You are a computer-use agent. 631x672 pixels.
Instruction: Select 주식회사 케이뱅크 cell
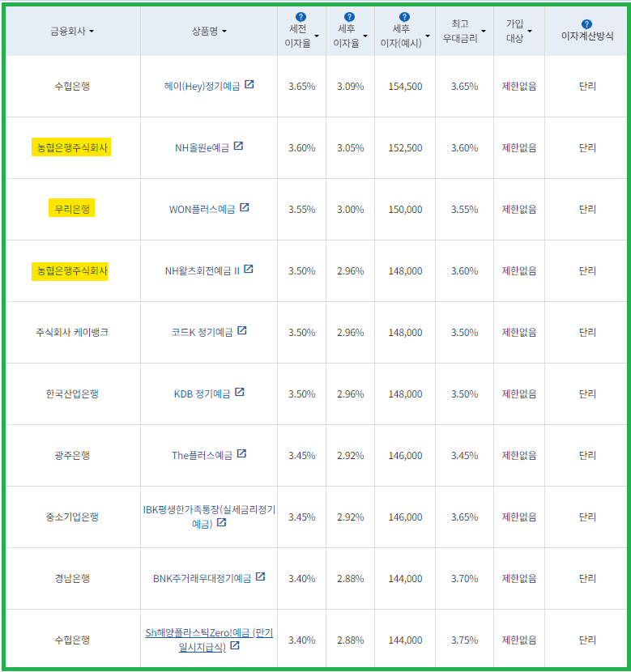[x=72, y=333]
